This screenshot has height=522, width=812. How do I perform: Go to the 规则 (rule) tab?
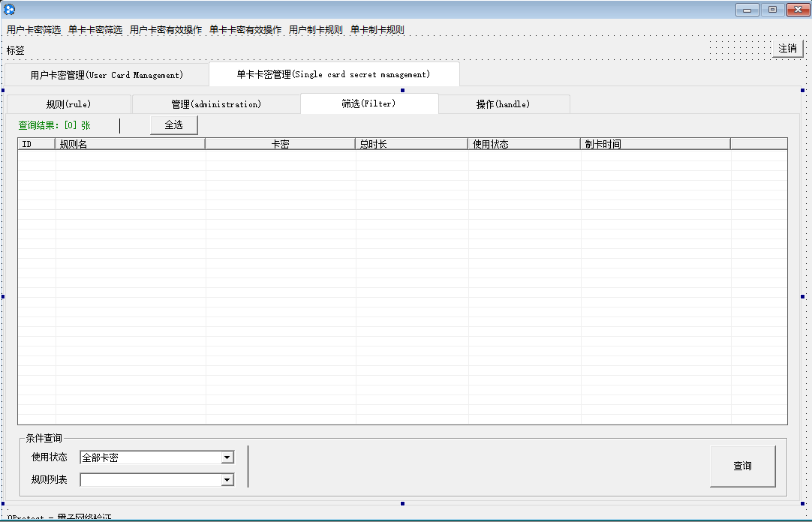click(x=68, y=104)
